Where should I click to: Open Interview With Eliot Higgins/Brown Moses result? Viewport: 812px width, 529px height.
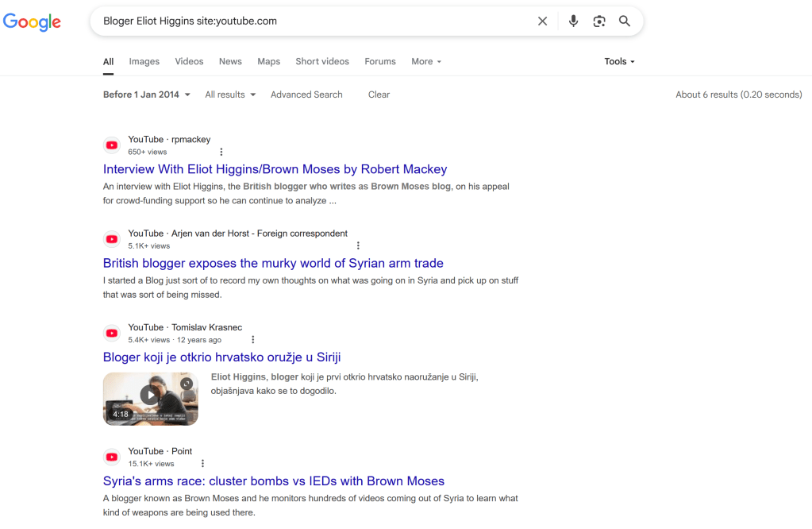coord(275,169)
